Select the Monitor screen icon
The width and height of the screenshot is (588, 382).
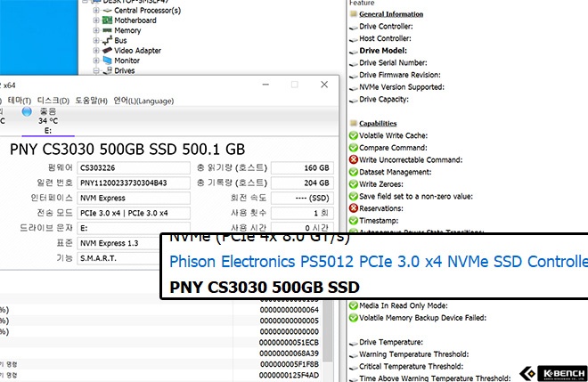pos(108,60)
